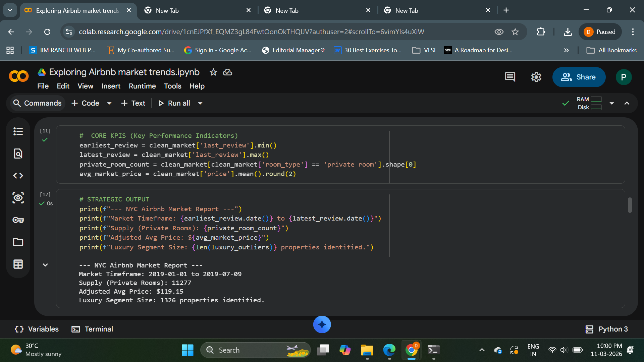Image resolution: width=644 pixels, height=362 pixels.
Task: Open the table of contents sidebar icon
Action: tap(18, 131)
